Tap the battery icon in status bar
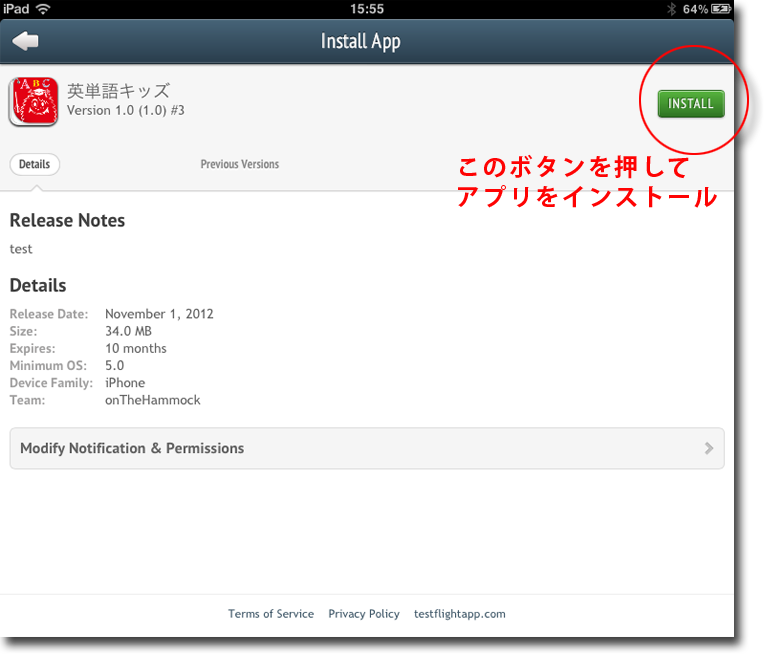768x666 pixels. point(724,9)
